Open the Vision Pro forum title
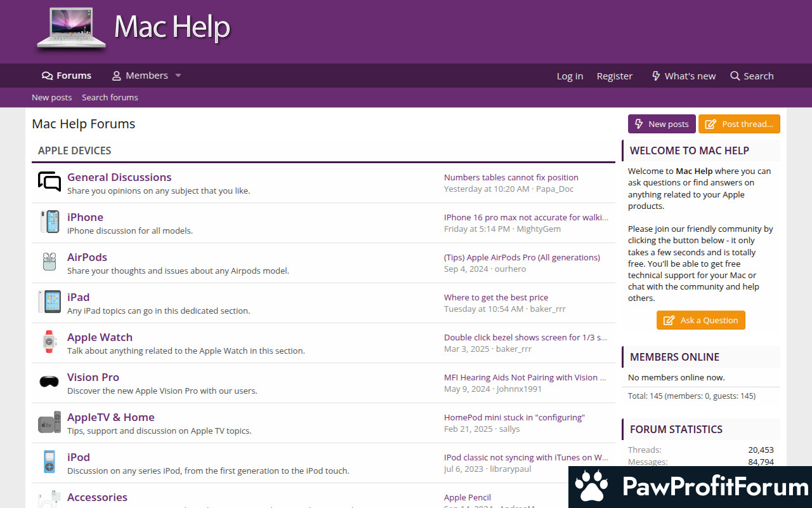The height and width of the screenshot is (508, 812). [x=93, y=377]
